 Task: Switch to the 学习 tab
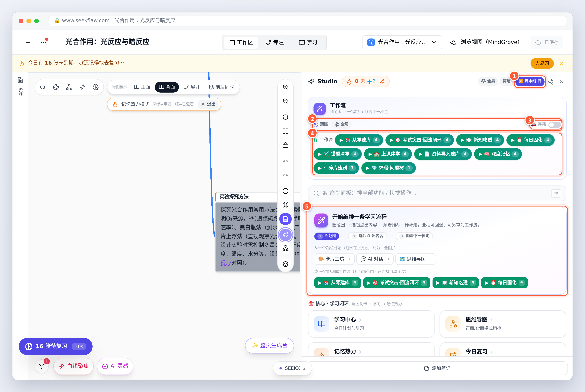click(x=308, y=43)
